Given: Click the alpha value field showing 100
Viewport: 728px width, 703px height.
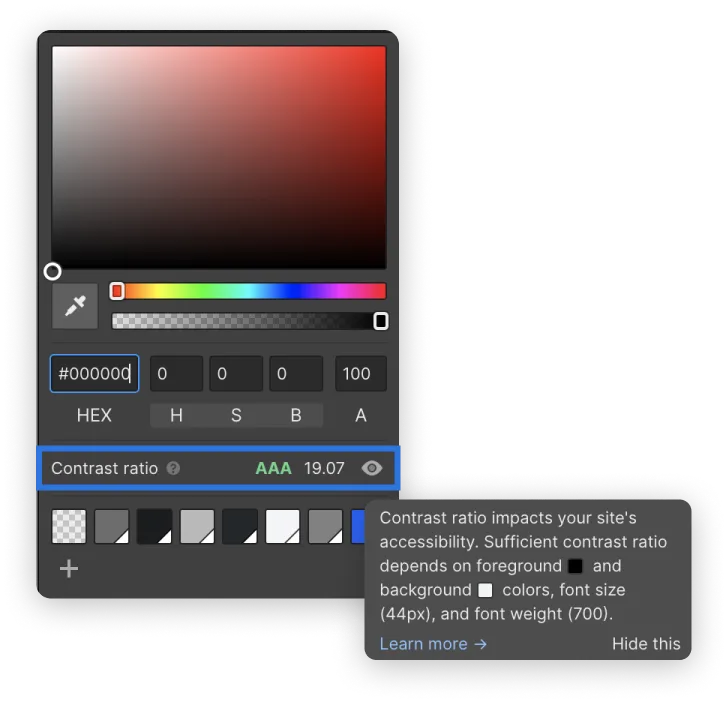Looking at the screenshot, I should pyautogui.click(x=361, y=373).
